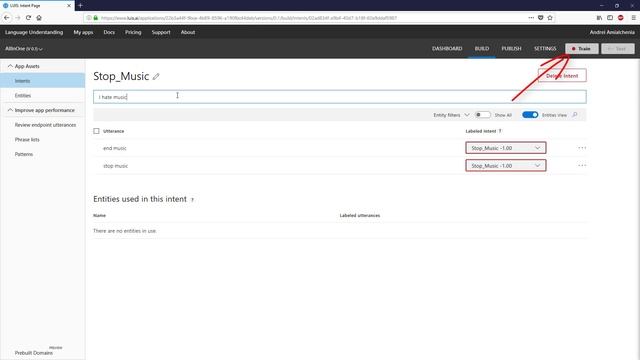
Task: Click the red extension icon in the browser toolbar
Action: pos(621,18)
